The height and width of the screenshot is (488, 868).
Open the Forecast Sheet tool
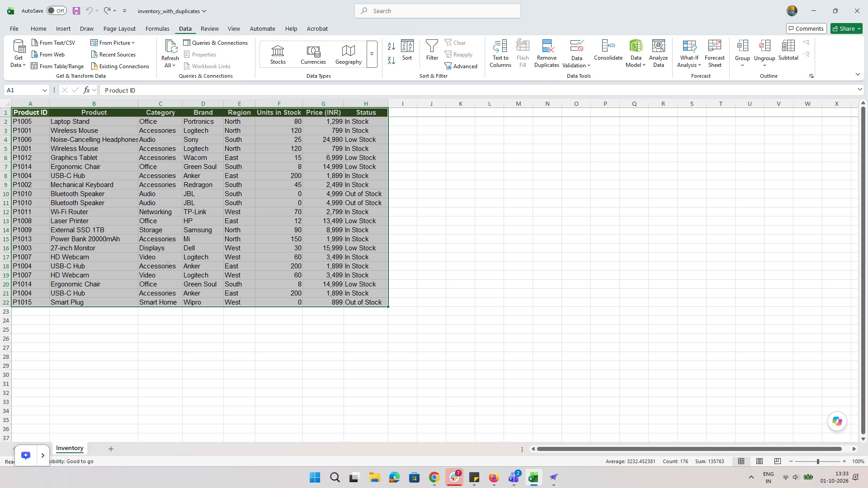coord(714,53)
